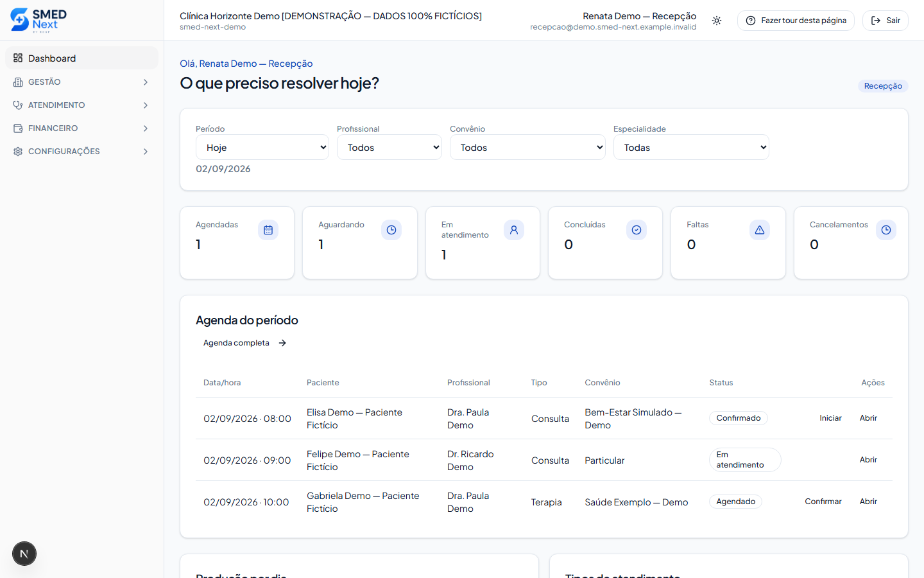Expand the Financeiro menu chevron
The width and height of the screenshot is (924, 578).
point(146,128)
